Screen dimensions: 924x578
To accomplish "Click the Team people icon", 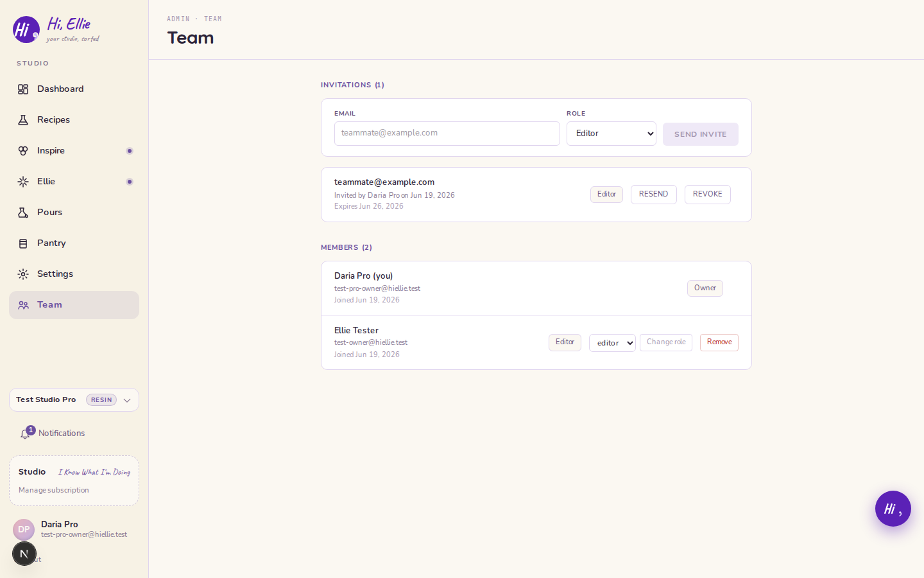I will (23, 305).
